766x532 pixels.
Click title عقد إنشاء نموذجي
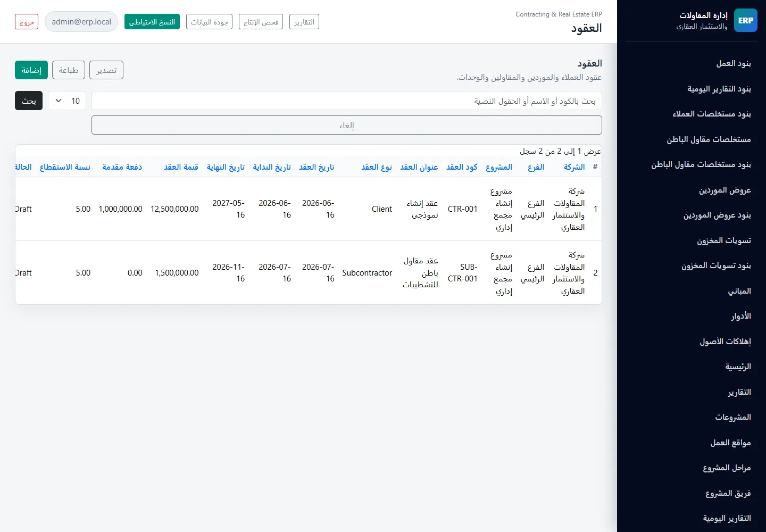coord(422,209)
